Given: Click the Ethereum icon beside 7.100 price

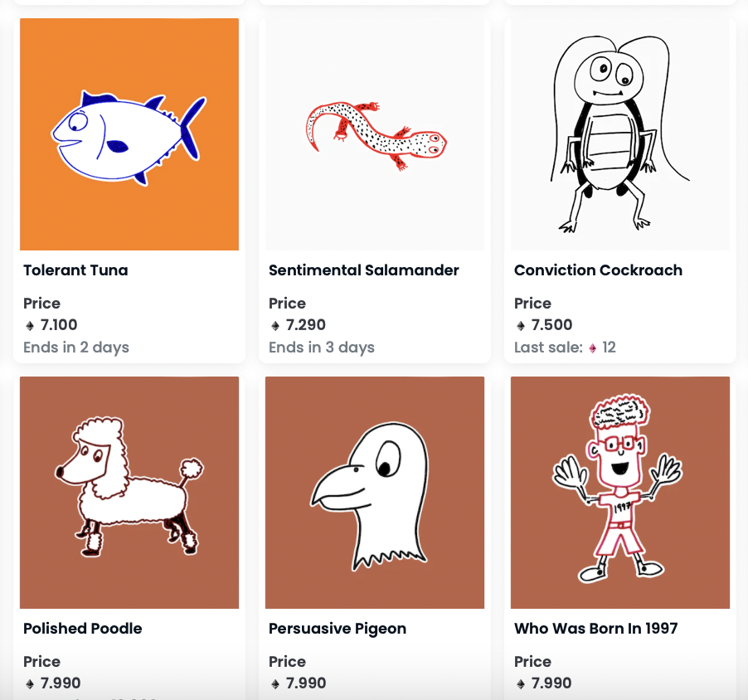Looking at the screenshot, I should 30,326.
